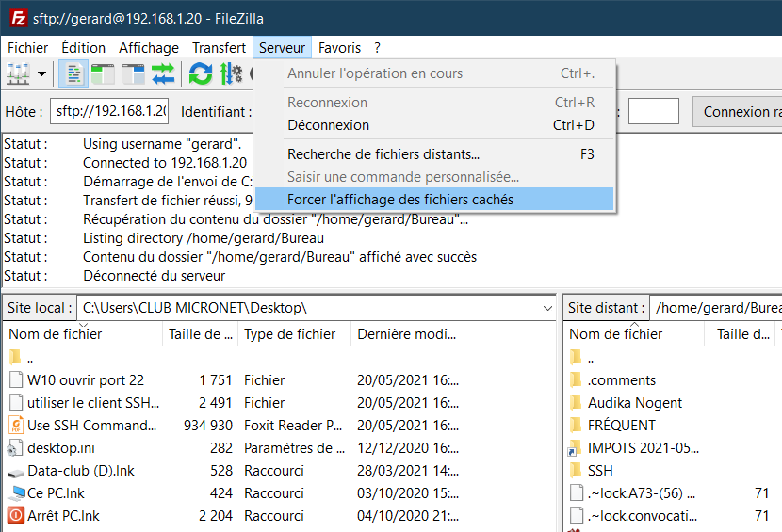The width and height of the screenshot is (782, 532).
Task: Click 'W10 ouvrir port 22' file name
Action: (86, 379)
